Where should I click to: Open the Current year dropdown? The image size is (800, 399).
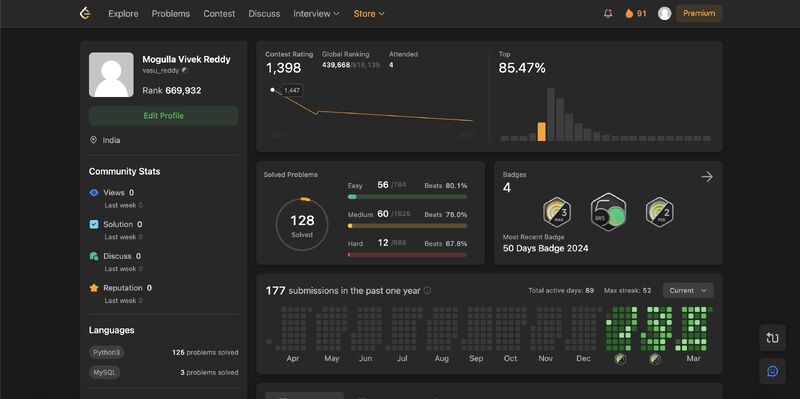click(x=688, y=290)
